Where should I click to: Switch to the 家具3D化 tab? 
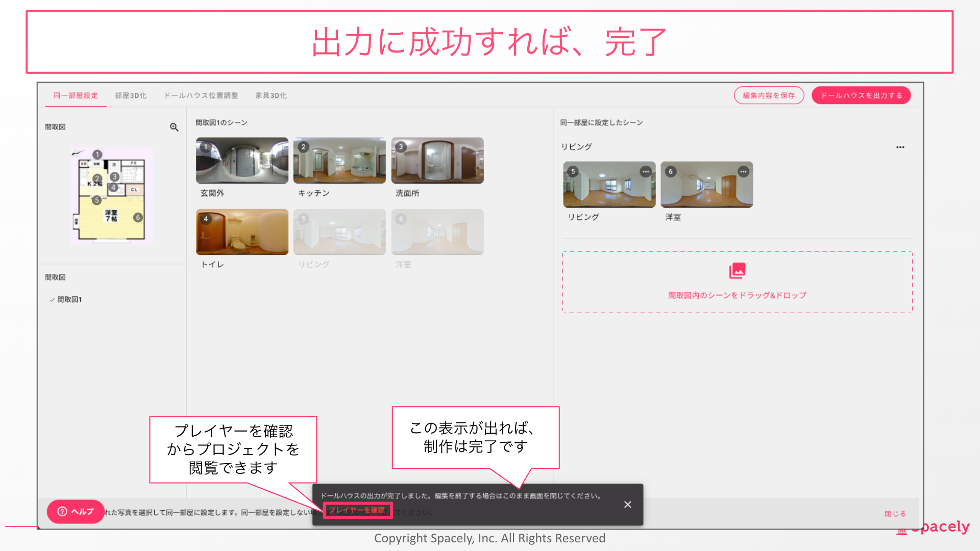pyautogui.click(x=271, y=95)
